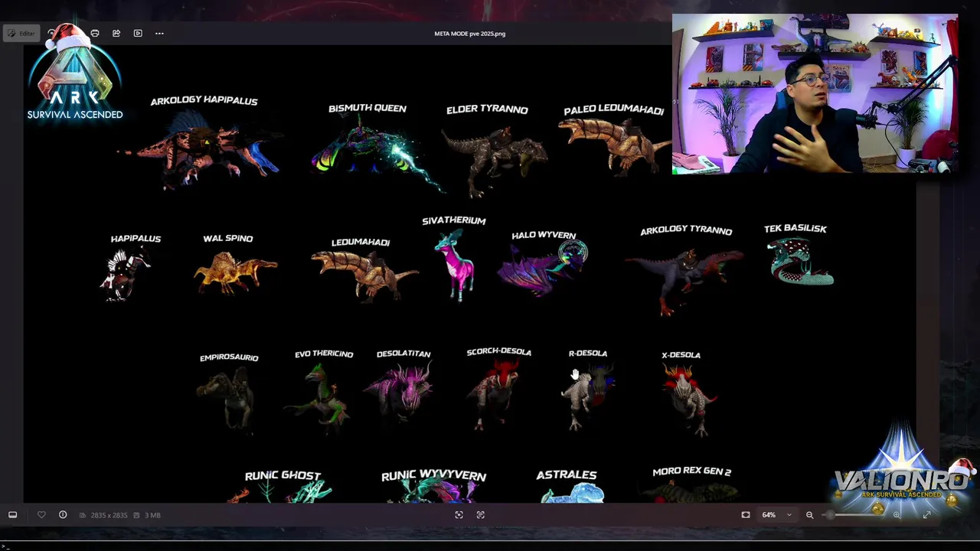Click the 'RUNIC GHOST' label
The height and width of the screenshot is (551, 980).
(283, 476)
